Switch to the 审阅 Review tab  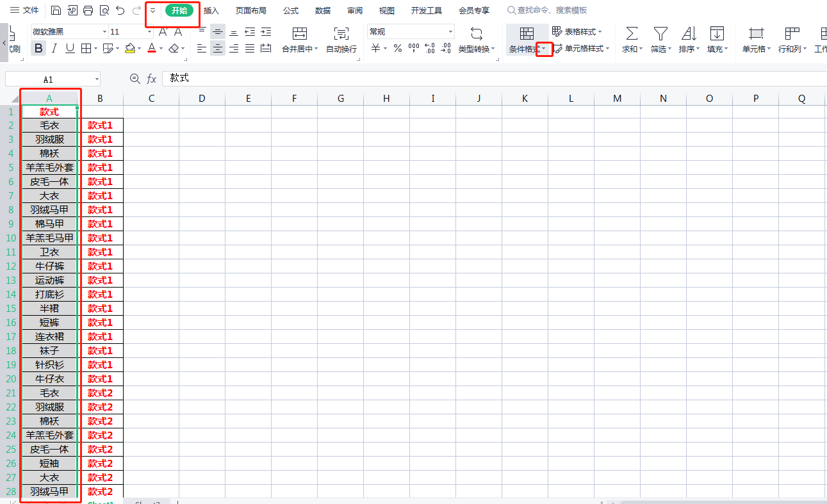[x=355, y=10]
